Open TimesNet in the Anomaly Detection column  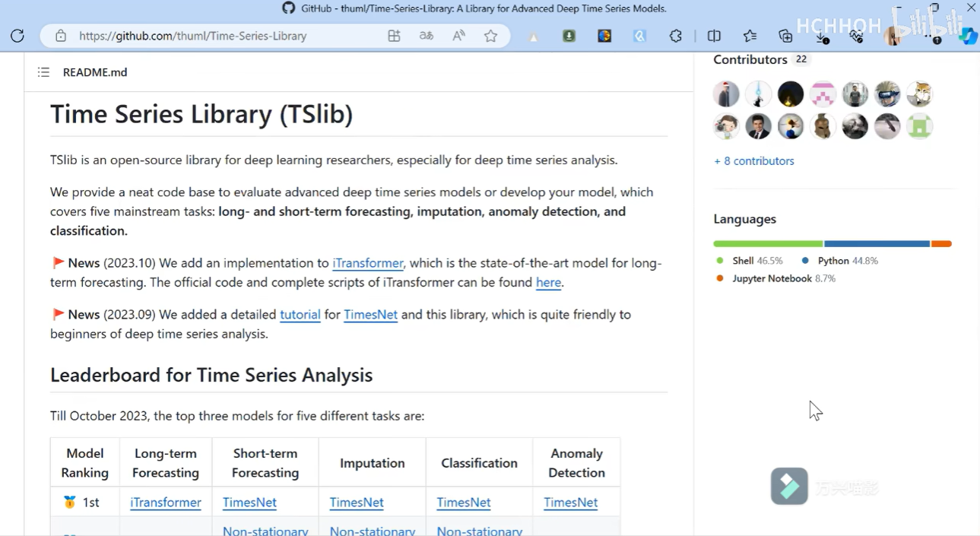[x=571, y=503]
